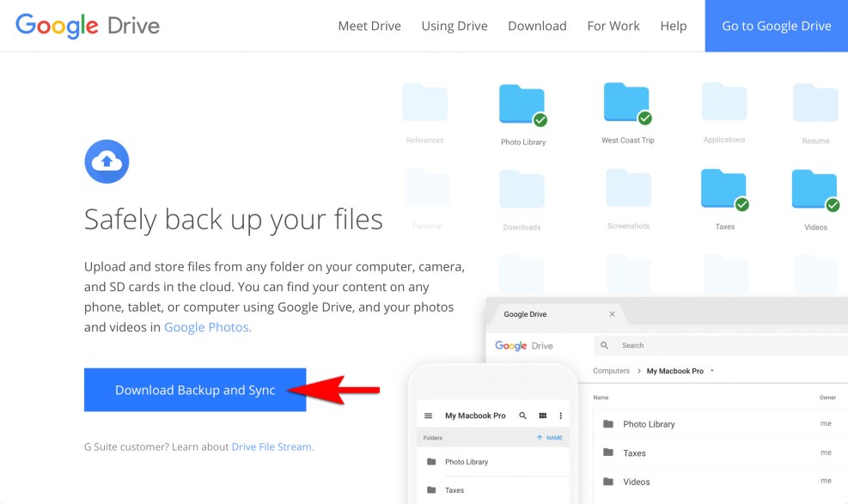The width and height of the screenshot is (848, 504).
Task: Open the For Work menu item
Action: [x=613, y=26]
